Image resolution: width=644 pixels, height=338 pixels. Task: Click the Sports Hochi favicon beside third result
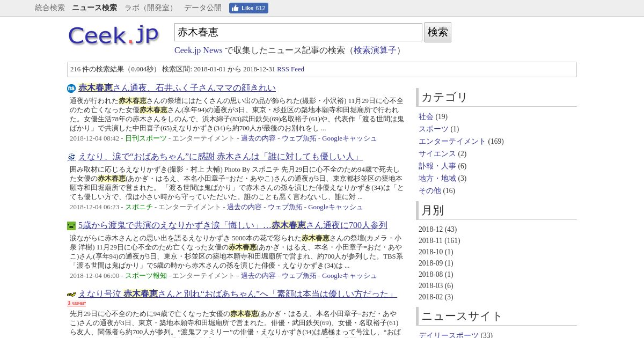coord(71,226)
